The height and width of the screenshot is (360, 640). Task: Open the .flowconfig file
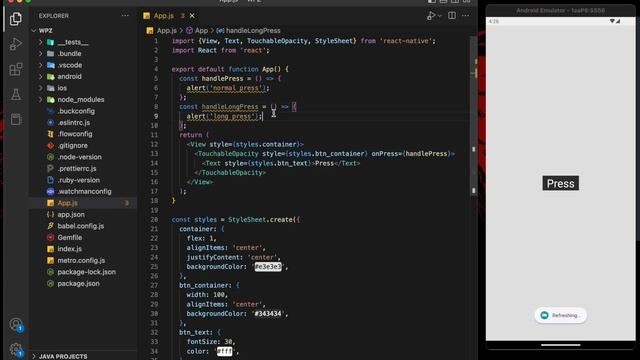point(75,134)
